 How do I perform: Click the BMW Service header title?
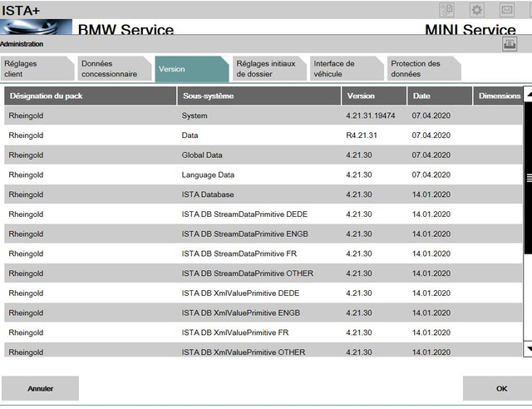[x=126, y=29]
